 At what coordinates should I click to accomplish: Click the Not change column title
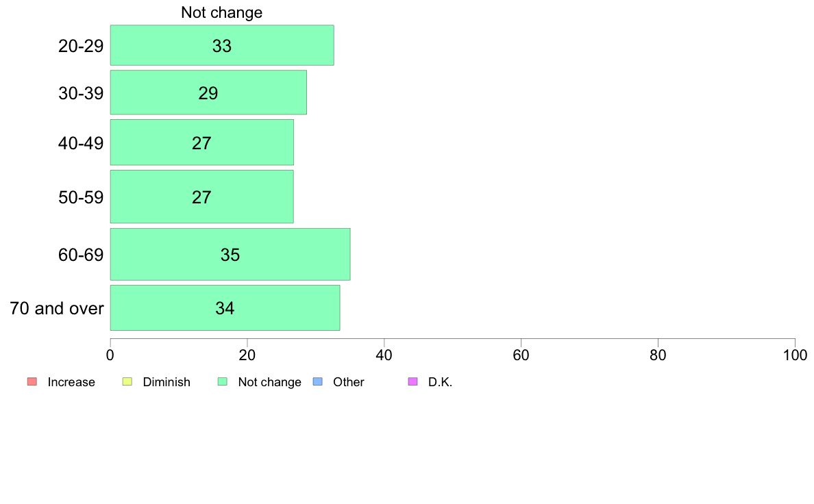(x=222, y=12)
